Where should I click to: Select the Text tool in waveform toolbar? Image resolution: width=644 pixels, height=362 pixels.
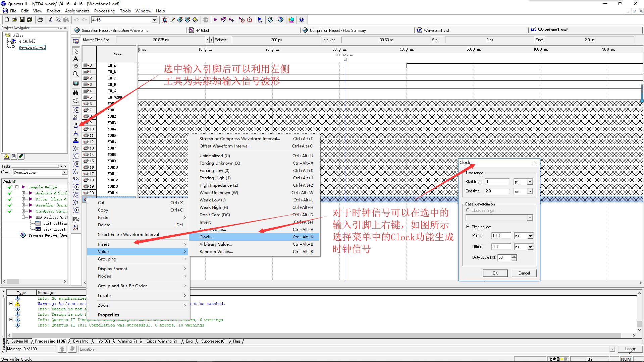tap(76, 59)
